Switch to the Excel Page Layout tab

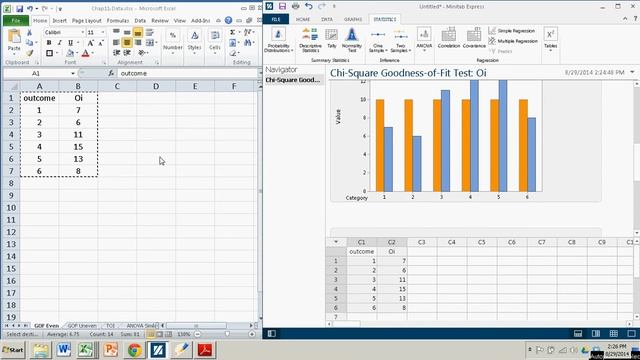coord(87,20)
